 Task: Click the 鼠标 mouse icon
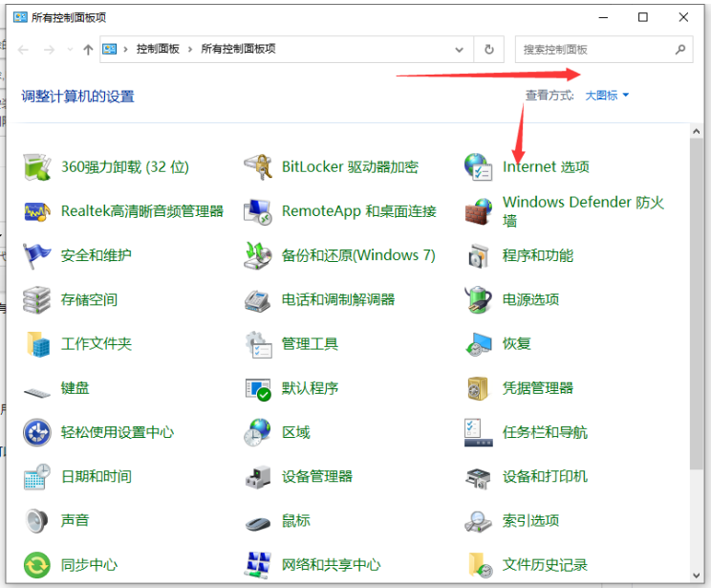[258, 524]
